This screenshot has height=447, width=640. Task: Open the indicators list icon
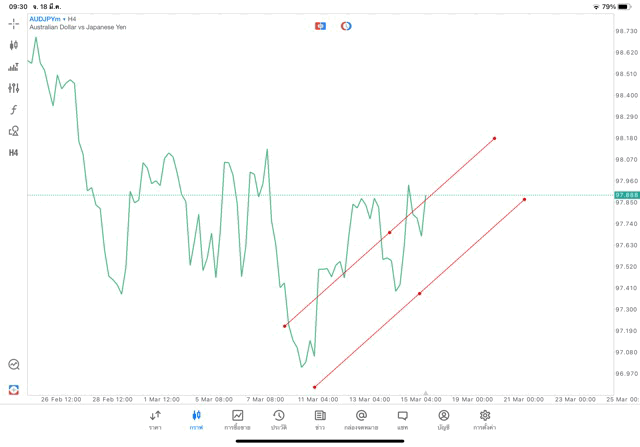pyautogui.click(x=14, y=67)
